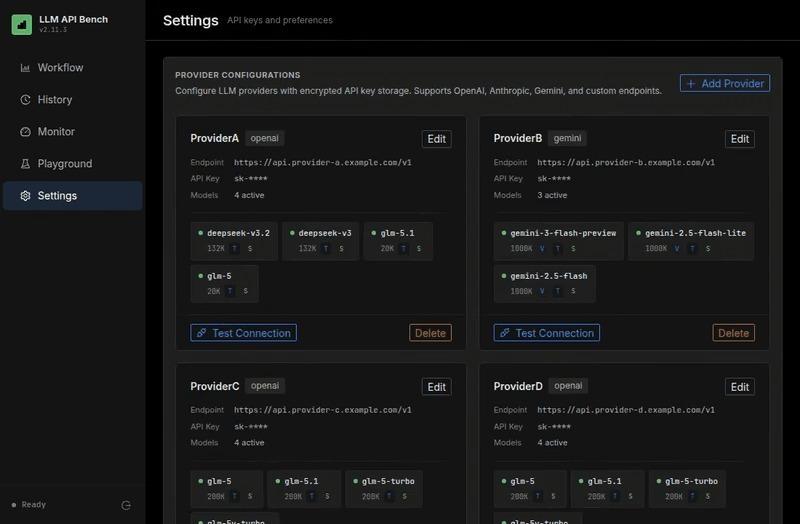Select the deepseek-v3.2 model chip
This screenshot has height=524, width=800.
coord(234,241)
